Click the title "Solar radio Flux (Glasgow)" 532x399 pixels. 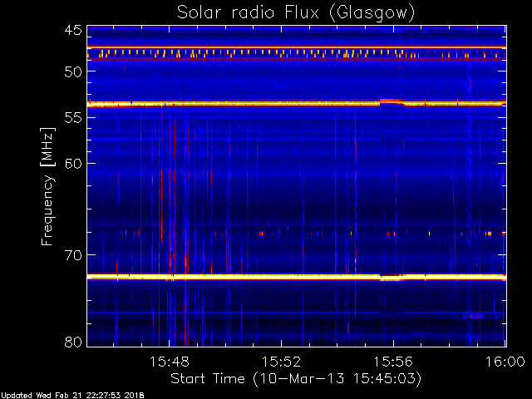[x=296, y=12]
